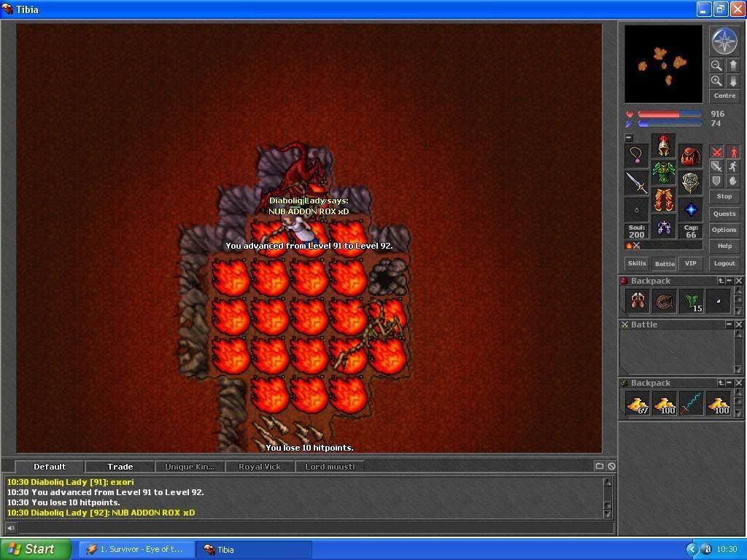Viewport: 747px width, 560px height.
Task: Move minimap down one floor
Action: (733, 81)
